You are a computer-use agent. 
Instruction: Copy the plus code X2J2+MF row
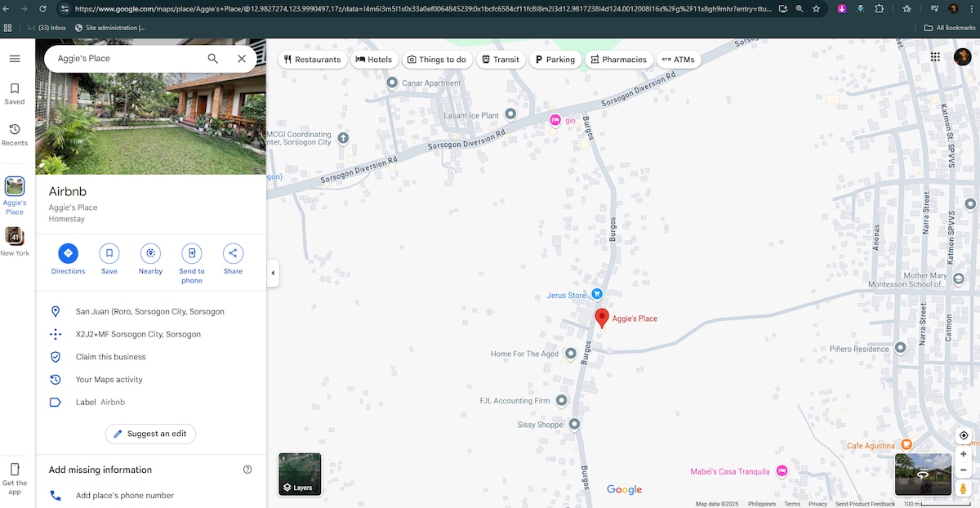tap(151, 334)
